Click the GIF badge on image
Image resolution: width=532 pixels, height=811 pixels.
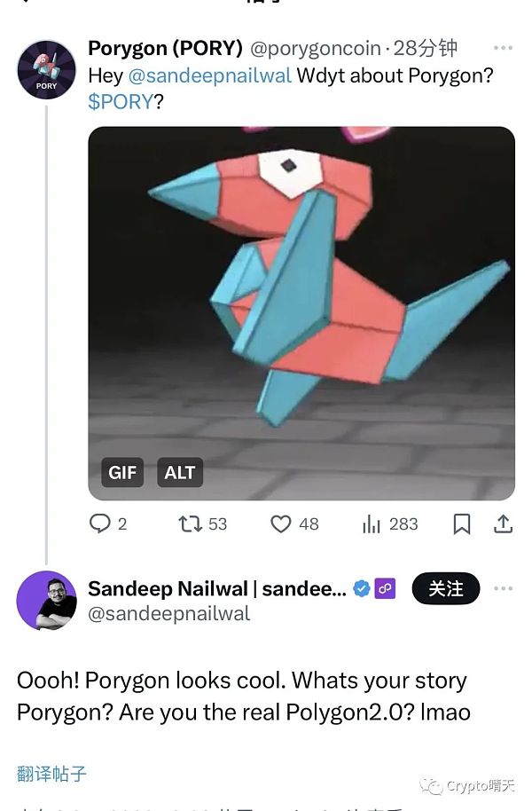coord(122,472)
